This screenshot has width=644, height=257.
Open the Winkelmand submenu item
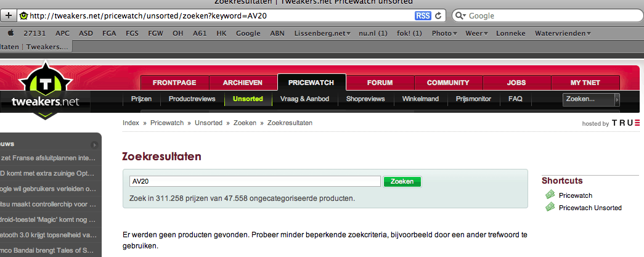pos(420,99)
